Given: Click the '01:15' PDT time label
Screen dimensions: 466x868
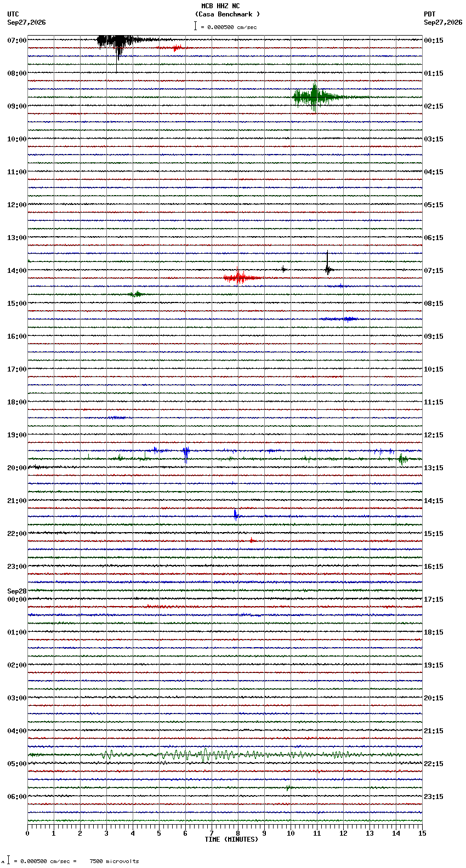Looking at the screenshot, I should (x=434, y=73).
